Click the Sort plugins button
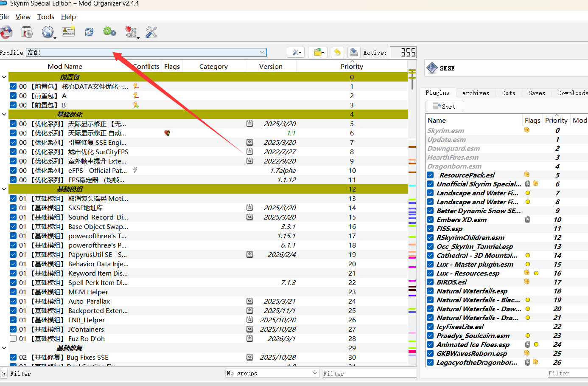The height and width of the screenshot is (386, 588). (444, 107)
